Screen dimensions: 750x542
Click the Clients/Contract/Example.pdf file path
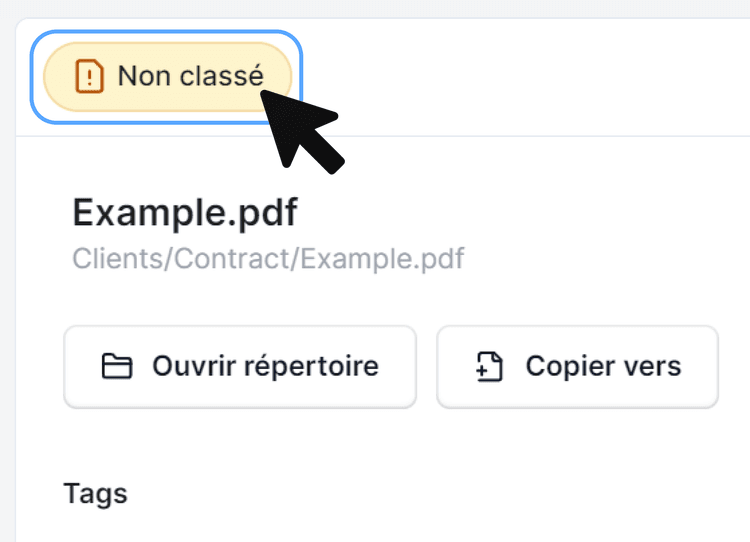(268, 259)
